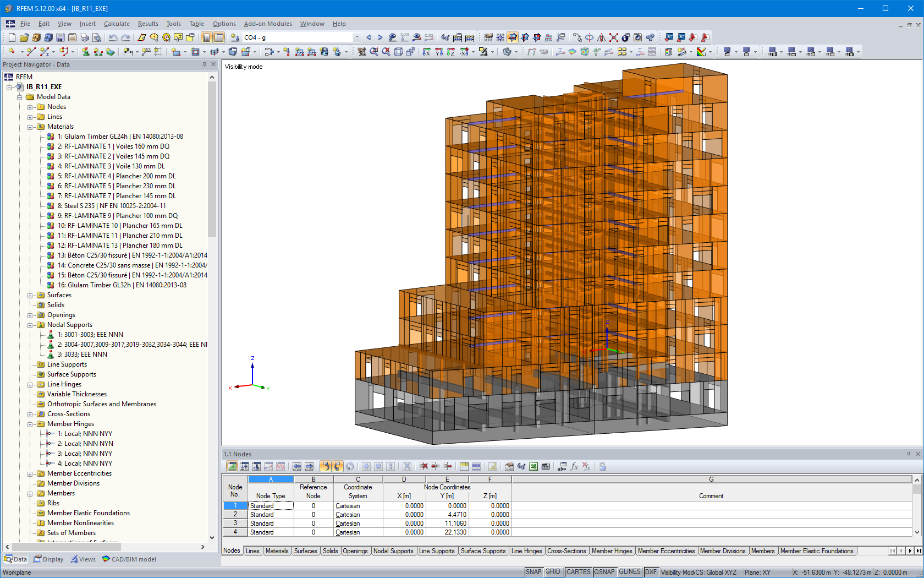Open the Calculate menu
The image size is (924, 578).
(x=117, y=24)
